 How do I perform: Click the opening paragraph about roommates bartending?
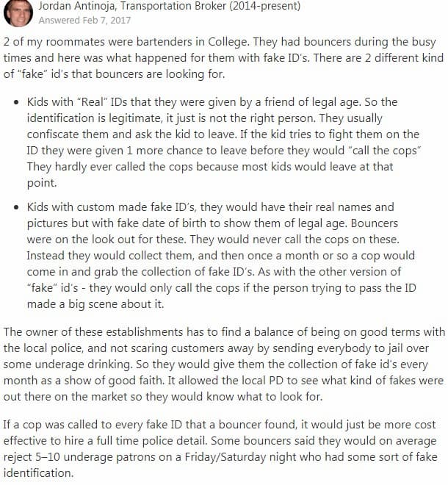(223, 58)
